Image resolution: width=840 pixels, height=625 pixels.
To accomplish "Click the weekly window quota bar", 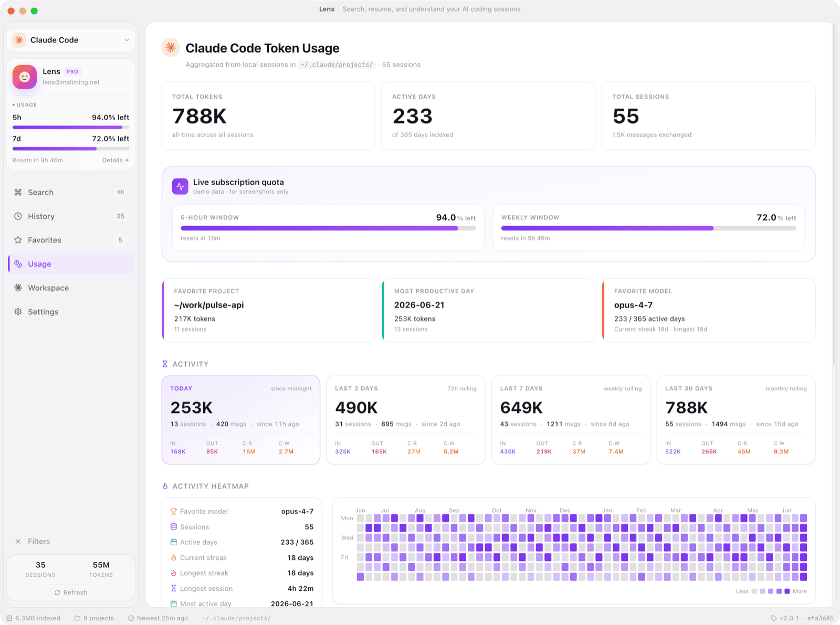I will (x=648, y=228).
